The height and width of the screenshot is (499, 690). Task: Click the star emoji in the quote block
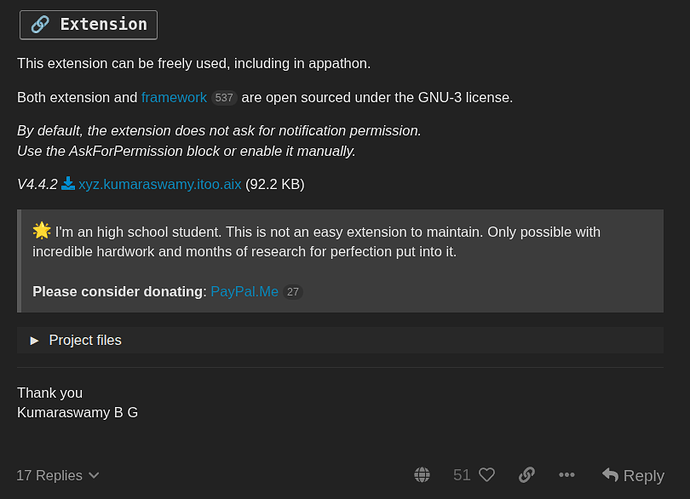pos(41,231)
